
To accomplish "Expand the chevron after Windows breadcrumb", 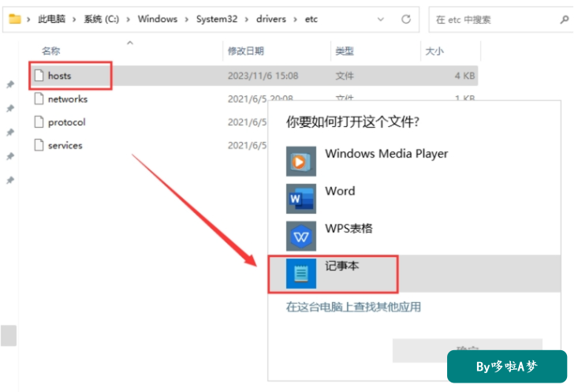I will (x=187, y=19).
